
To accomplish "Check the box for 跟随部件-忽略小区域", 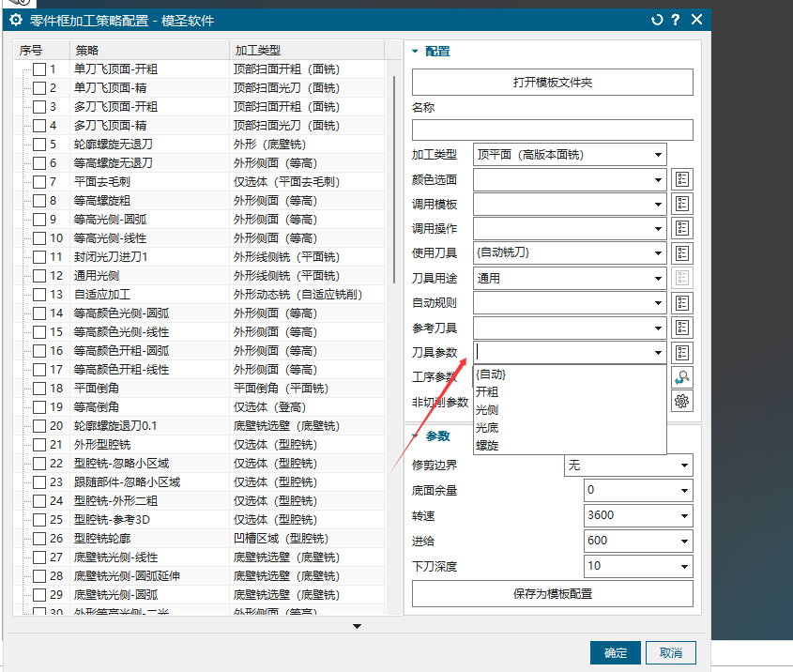I will [39, 482].
